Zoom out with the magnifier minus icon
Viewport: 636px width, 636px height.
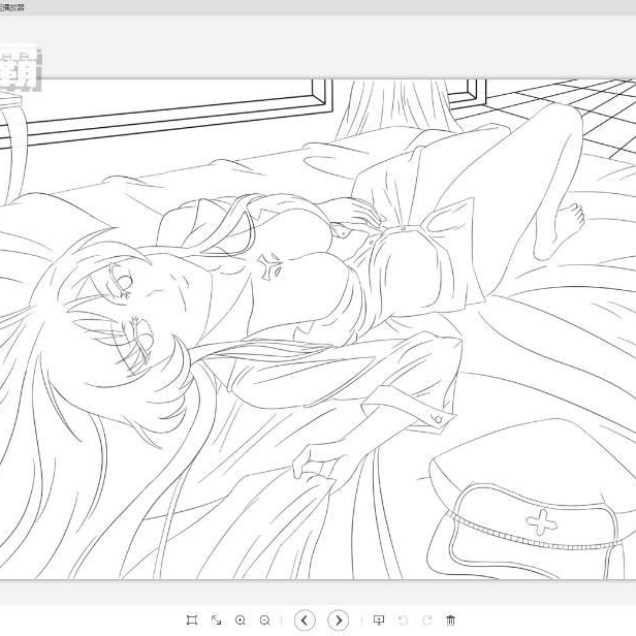click(265, 620)
